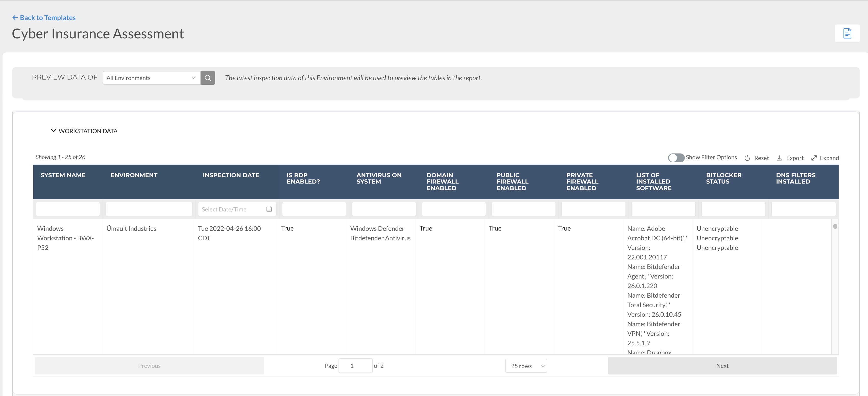Image resolution: width=868 pixels, height=396 pixels.
Task: Open the All Environments dropdown
Action: pos(151,78)
